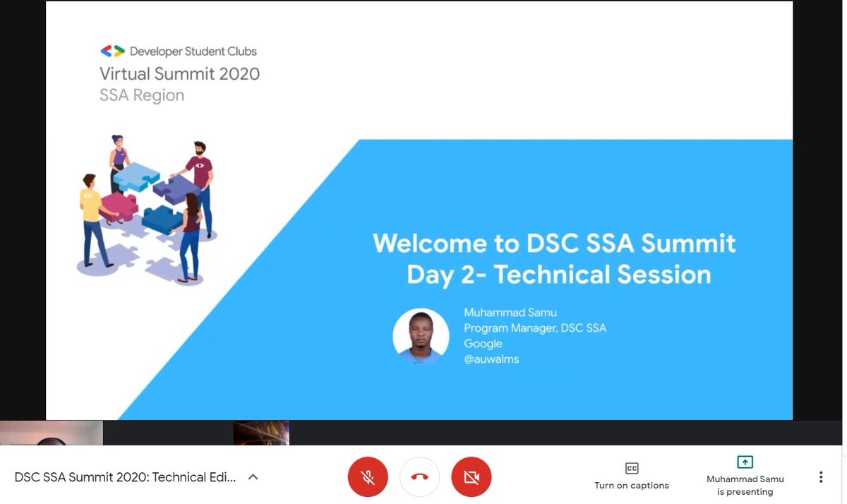
Task: Click the present-screen icon
Action: coord(745,462)
